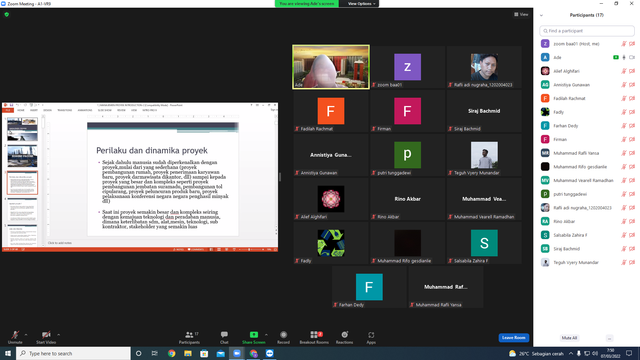Open the Chat icon

(224, 337)
